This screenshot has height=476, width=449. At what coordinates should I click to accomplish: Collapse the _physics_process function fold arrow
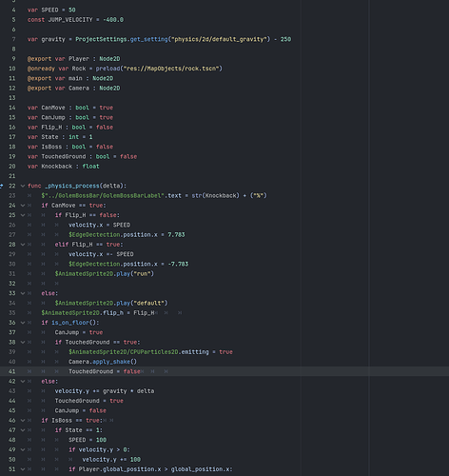point(23,186)
